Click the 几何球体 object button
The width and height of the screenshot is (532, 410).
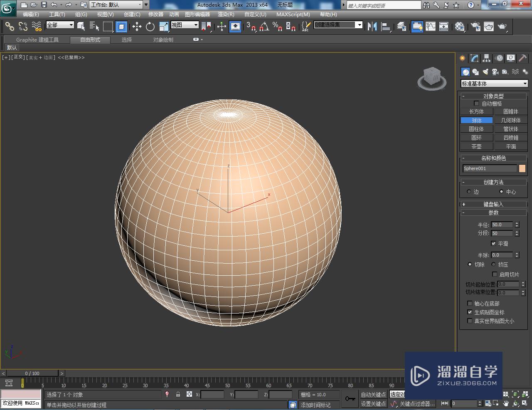click(511, 120)
